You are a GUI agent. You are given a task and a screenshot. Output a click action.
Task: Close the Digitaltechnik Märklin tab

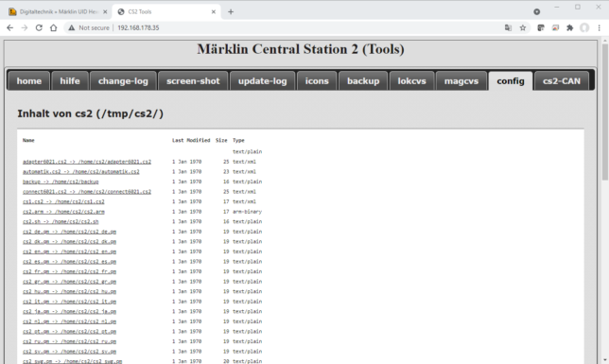click(105, 11)
